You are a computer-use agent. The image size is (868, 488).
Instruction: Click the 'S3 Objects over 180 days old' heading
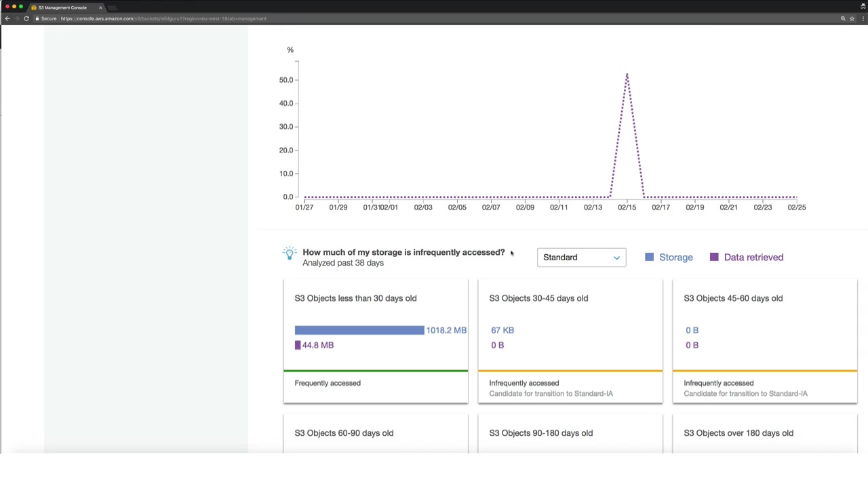click(738, 433)
